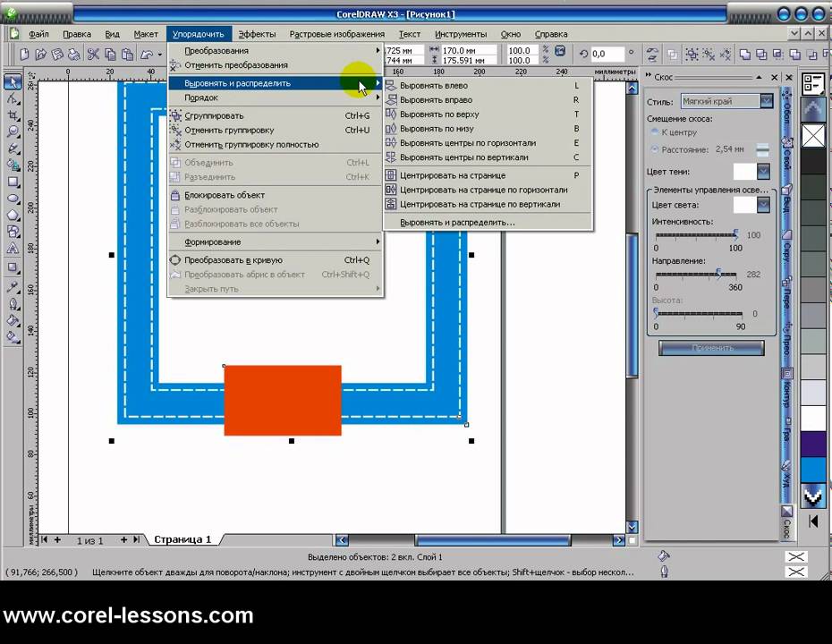
Task: Expand the color palette flyout arrow
Action: coord(813,521)
